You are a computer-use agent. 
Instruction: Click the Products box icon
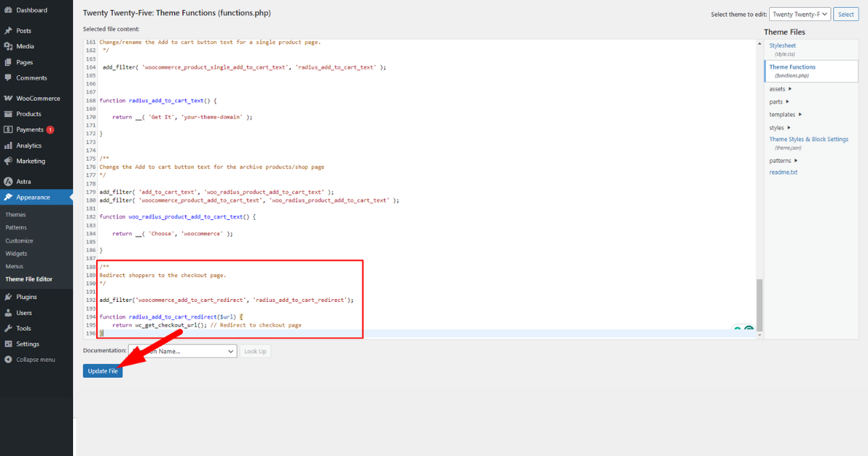pos(8,114)
